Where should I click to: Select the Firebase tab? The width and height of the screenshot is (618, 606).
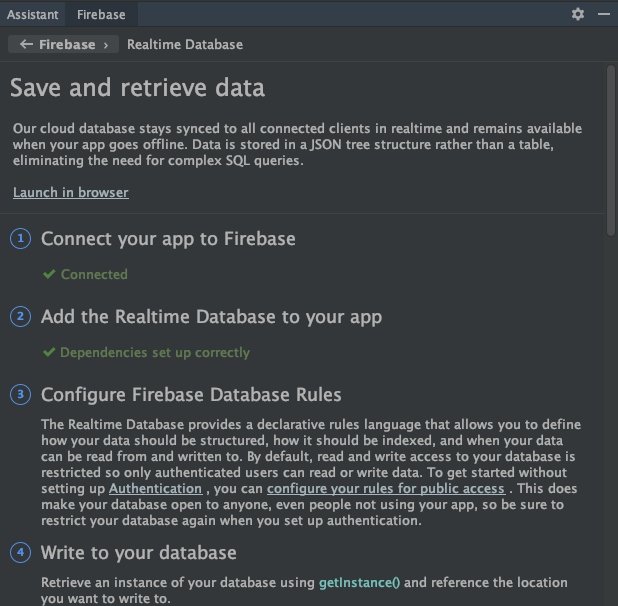(x=101, y=14)
